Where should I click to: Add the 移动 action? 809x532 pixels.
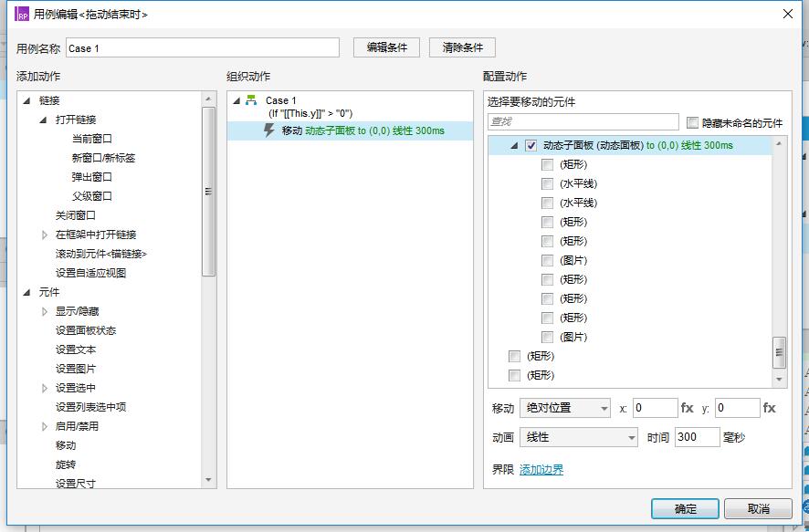click(66, 445)
